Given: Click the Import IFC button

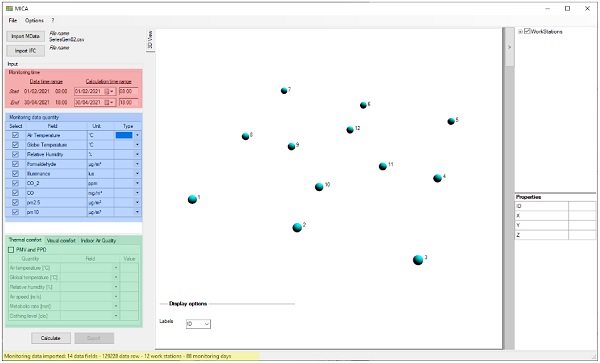Looking at the screenshot, I should pyautogui.click(x=25, y=50).
